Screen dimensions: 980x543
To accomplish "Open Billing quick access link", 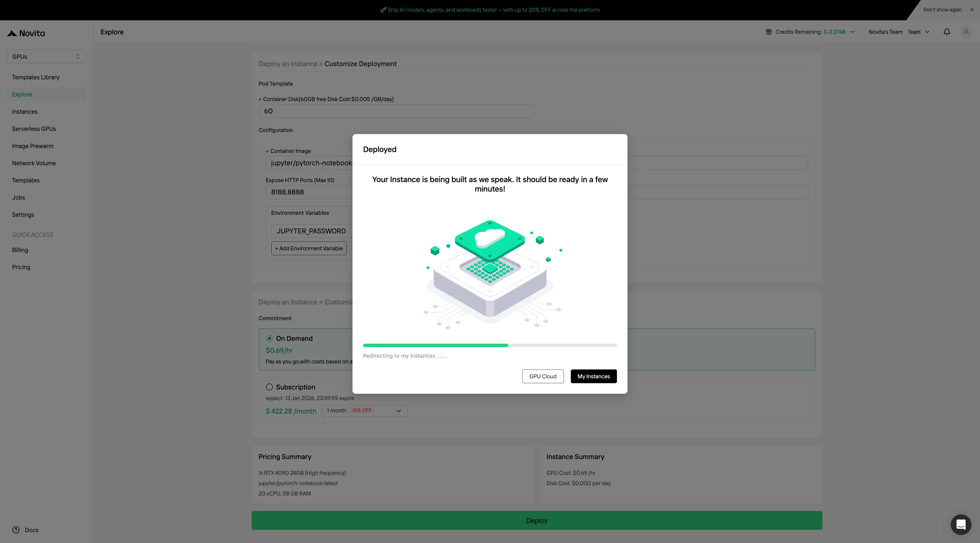I will pos(20,250).
